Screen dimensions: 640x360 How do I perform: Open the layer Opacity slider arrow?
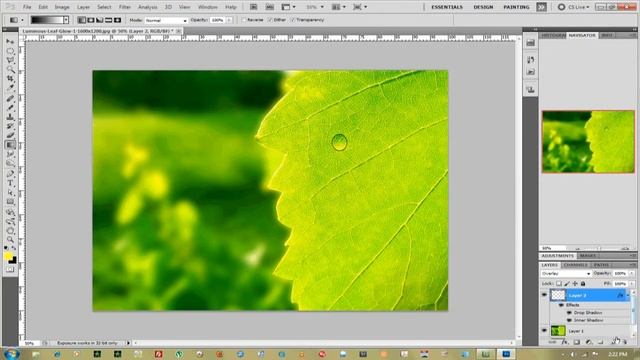pyautogui.click(x=632, y=273)
